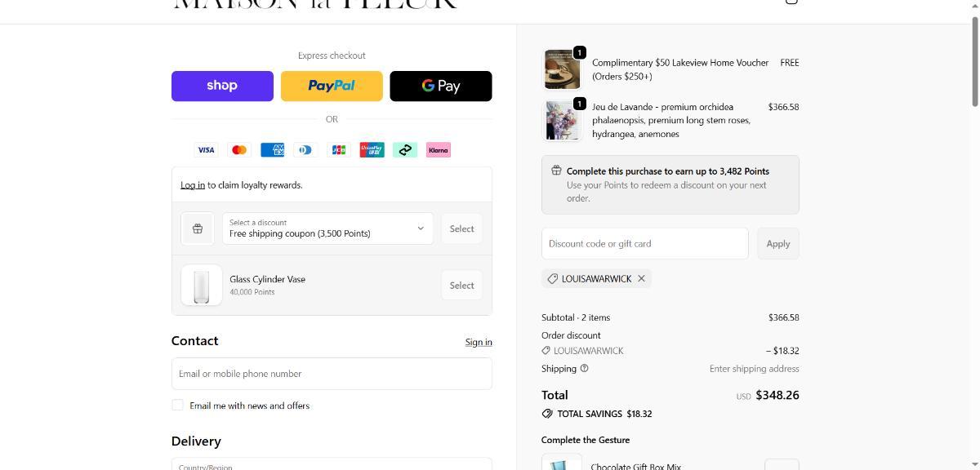Open the Country/Region dropdown
This screenshot has width=980, height=470.
[x=332, y=464]
